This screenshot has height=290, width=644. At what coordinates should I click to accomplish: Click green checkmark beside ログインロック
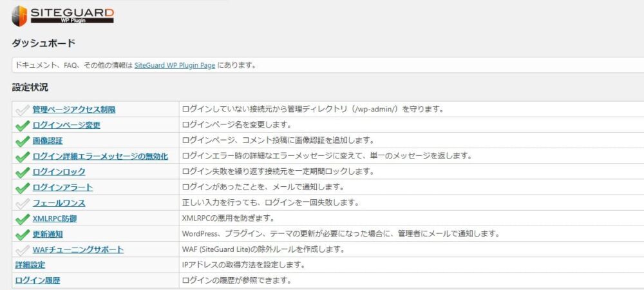point(22,172)
